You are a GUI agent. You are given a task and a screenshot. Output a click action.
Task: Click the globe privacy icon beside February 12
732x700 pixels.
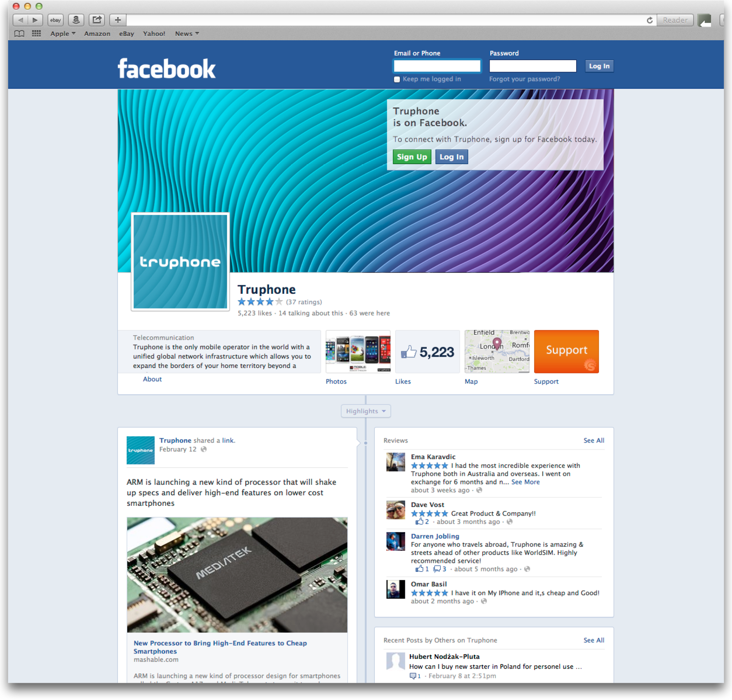click(204, 449)
